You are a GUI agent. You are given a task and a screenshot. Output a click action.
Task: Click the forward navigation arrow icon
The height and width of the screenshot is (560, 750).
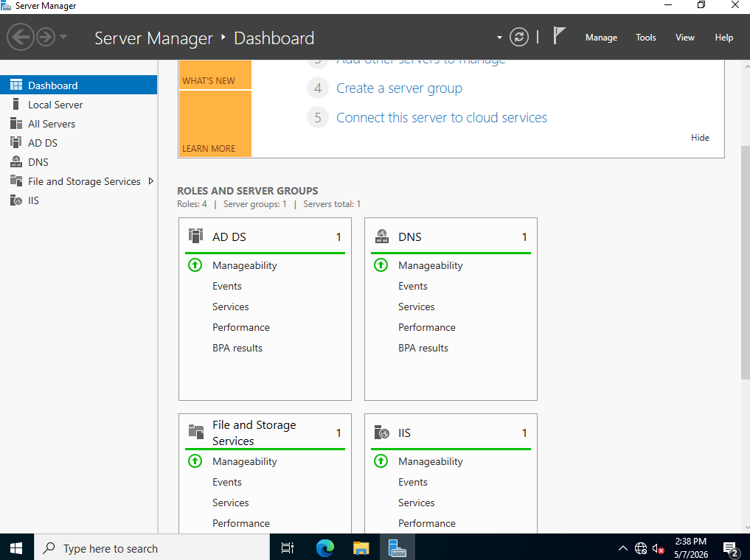click(46, 38)
